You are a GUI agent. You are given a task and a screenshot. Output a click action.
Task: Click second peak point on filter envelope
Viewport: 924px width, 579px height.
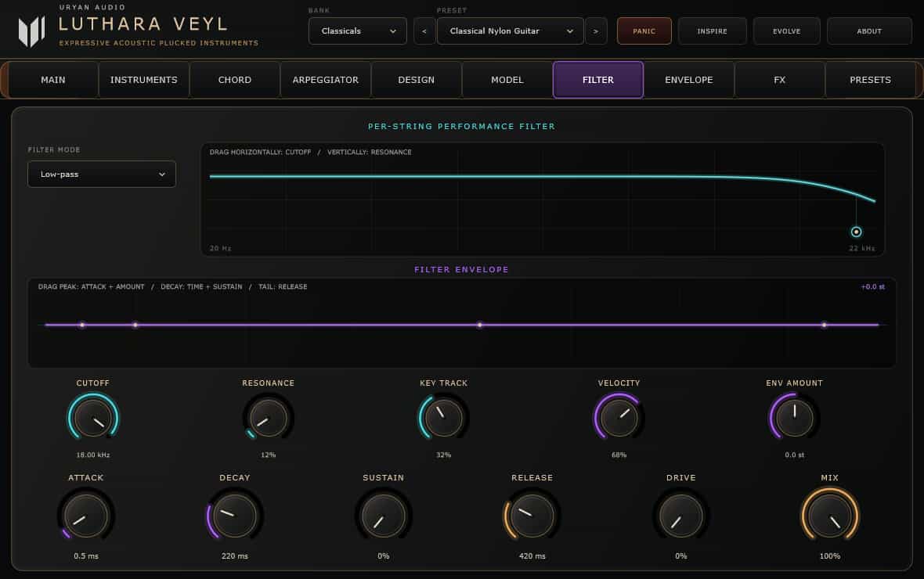pyautogui.click(x=135, y=325)
